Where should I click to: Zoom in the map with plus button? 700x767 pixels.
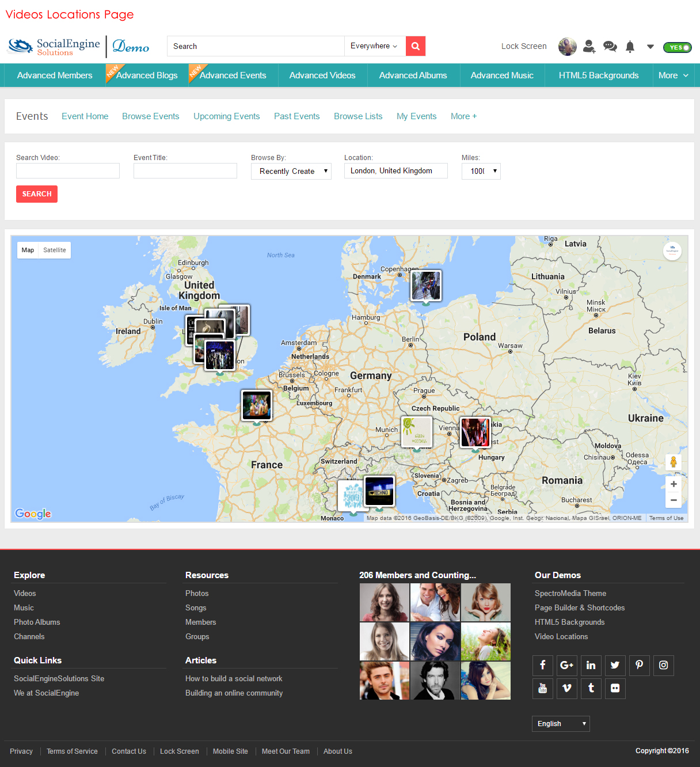pos(674,484)
